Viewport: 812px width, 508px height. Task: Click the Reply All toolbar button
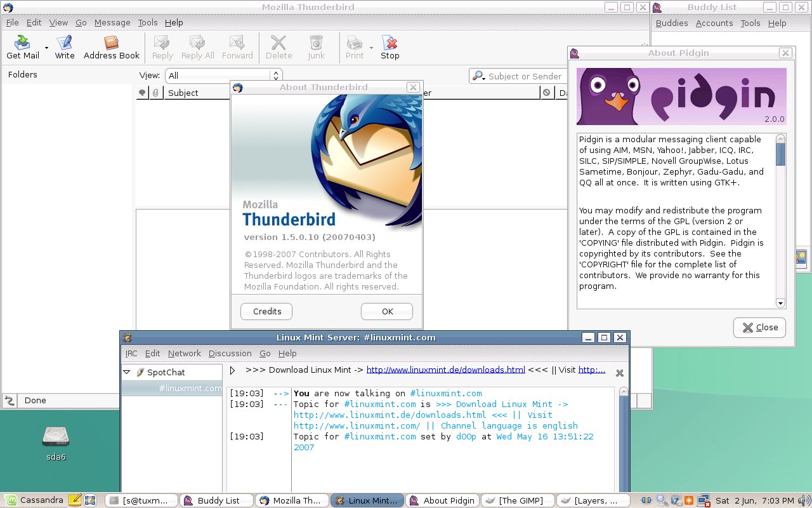point(198,48)
